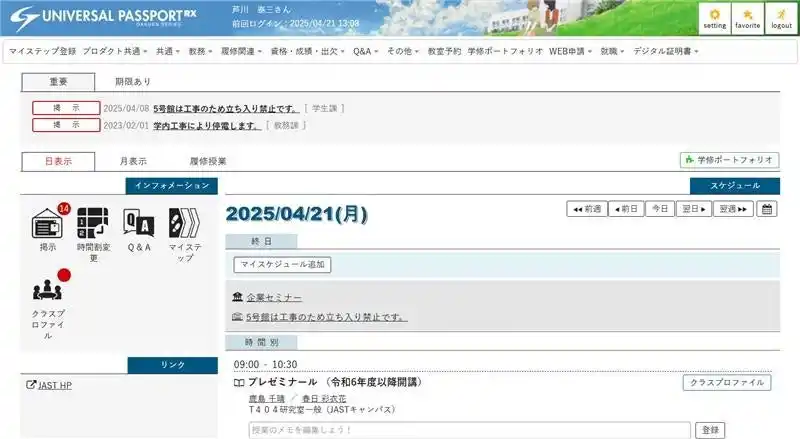The height and width of the screenshot is (439, 800).
Task: Click the favorite star icon
Action: [747, 18]
